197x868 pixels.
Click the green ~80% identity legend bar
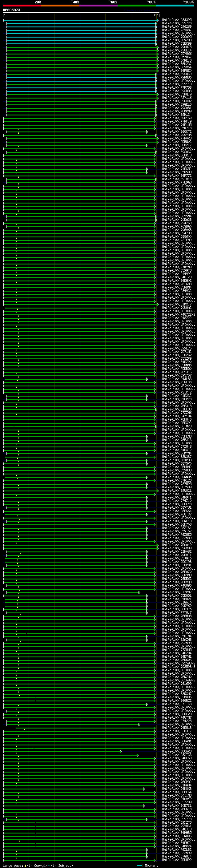pos(137,6)
